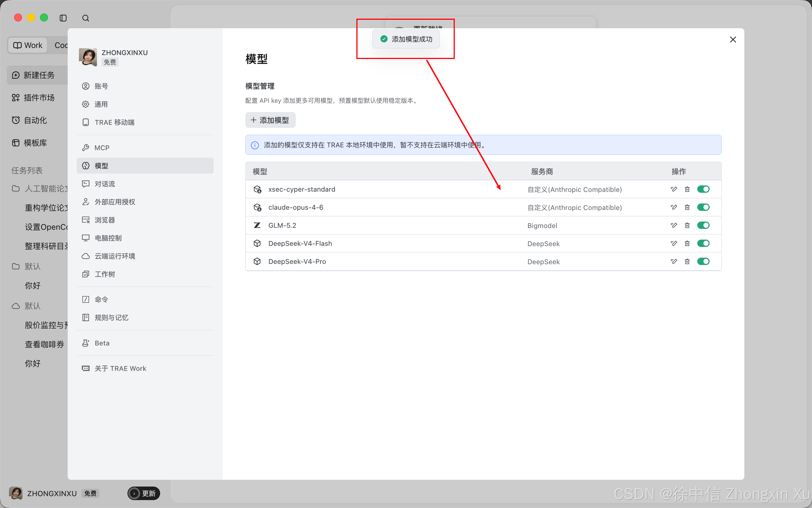Screen dimensions: 812x508
Task: Click the 免费 badge under the settings username
Action: [x=110, y=62]
